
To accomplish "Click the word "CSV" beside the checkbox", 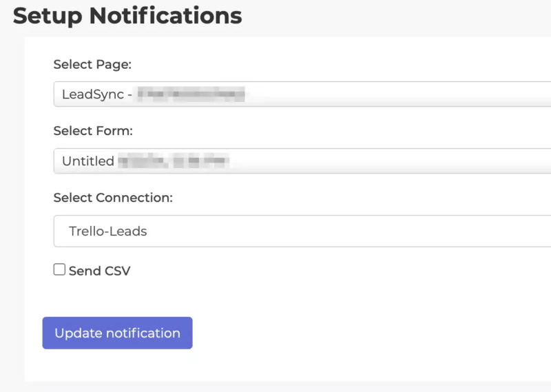I will tap(117, 271).
